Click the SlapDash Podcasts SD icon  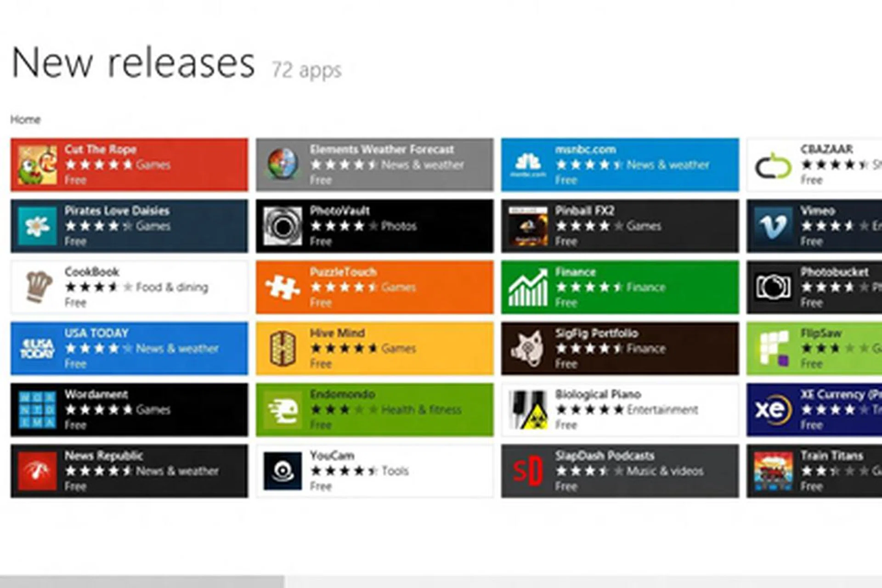coord(528,471)
